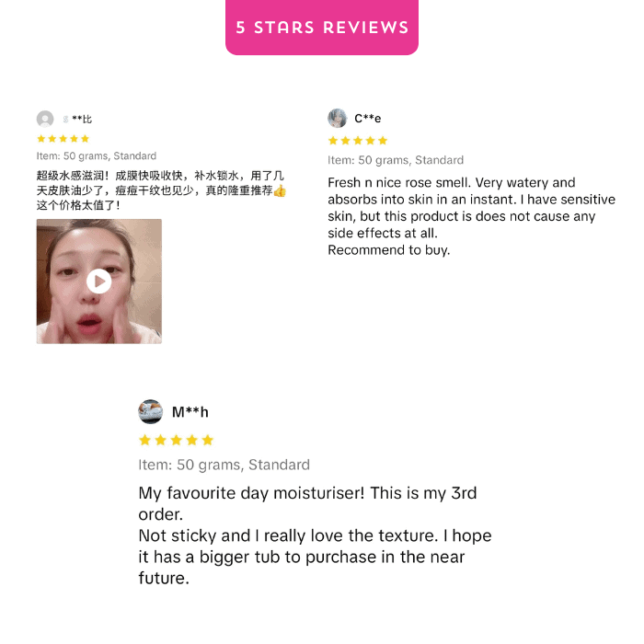The height and width of the screenshot is (644, 644).
Task: Click the item variant text under M**h
Action: click(224, 465)
